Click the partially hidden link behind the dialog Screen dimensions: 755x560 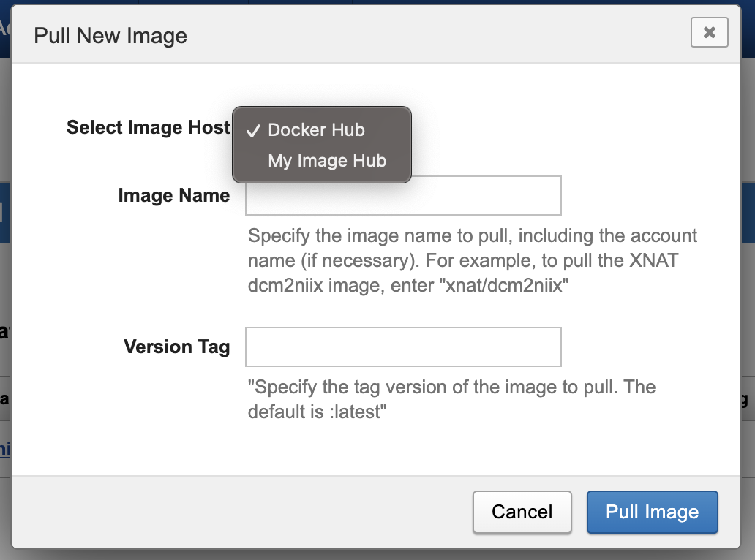(x=4, y=447)
